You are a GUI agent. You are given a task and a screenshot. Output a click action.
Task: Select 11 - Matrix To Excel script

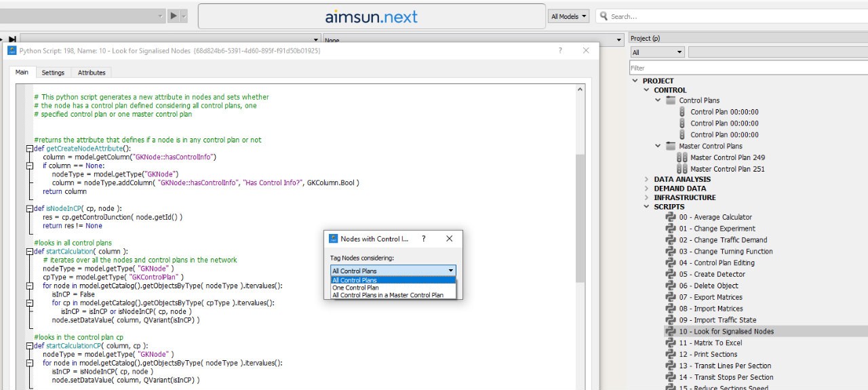pos(711,343)
